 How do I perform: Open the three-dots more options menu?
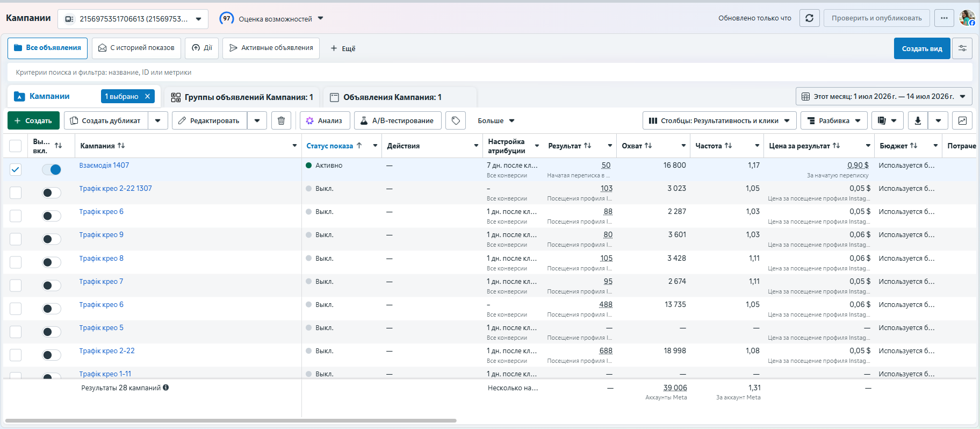(944, 18)
